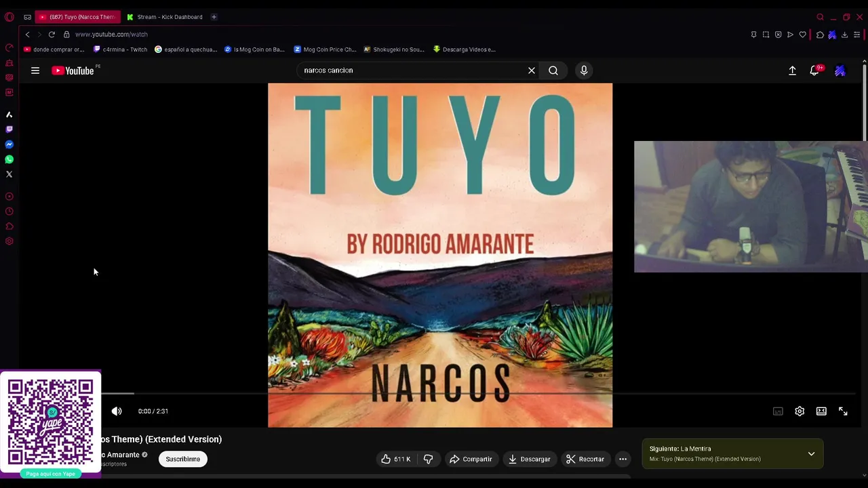Open the Shokugeki no Sou... bookmark
The image size is (868, 488).
(394, 49)
